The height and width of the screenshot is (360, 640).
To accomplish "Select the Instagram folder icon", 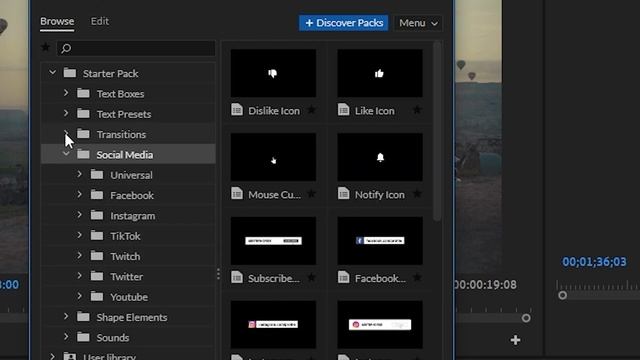I will [x=97, y=215].
